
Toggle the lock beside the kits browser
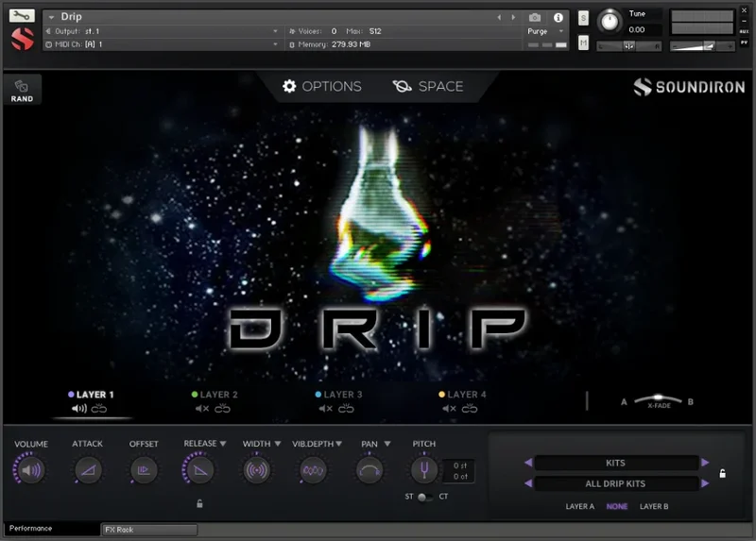[x=722, y=474]
